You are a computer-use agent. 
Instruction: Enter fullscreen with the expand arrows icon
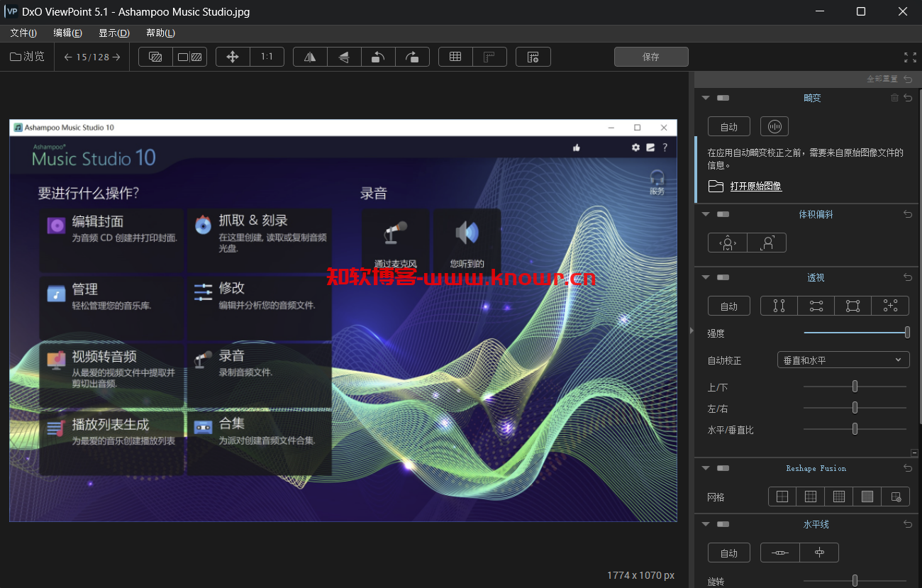click(x=910, y=57)
